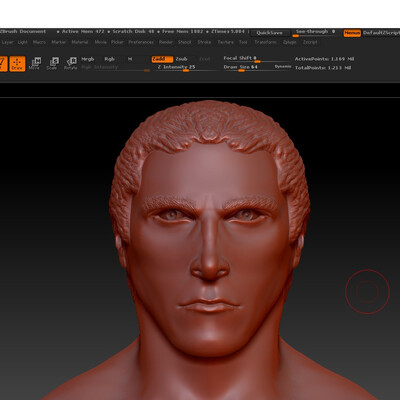The width and height of the screenshot is (400, 400).
Task: Open the Texture menu
Action: pos(225,42)
